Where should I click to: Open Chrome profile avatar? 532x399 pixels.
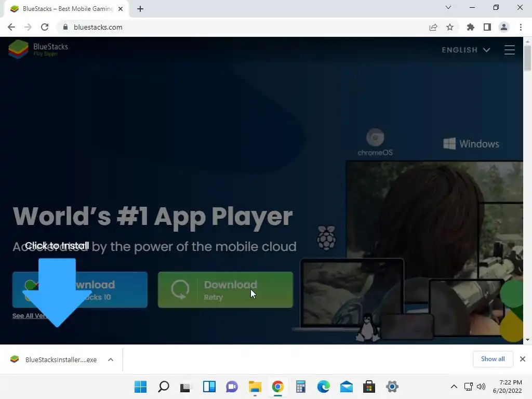point(504,27)
